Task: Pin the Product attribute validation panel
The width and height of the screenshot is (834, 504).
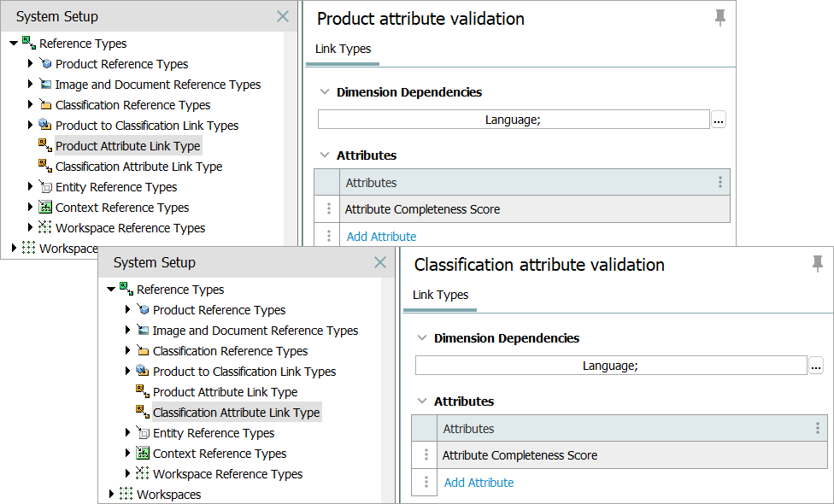Action: [720, 18]
